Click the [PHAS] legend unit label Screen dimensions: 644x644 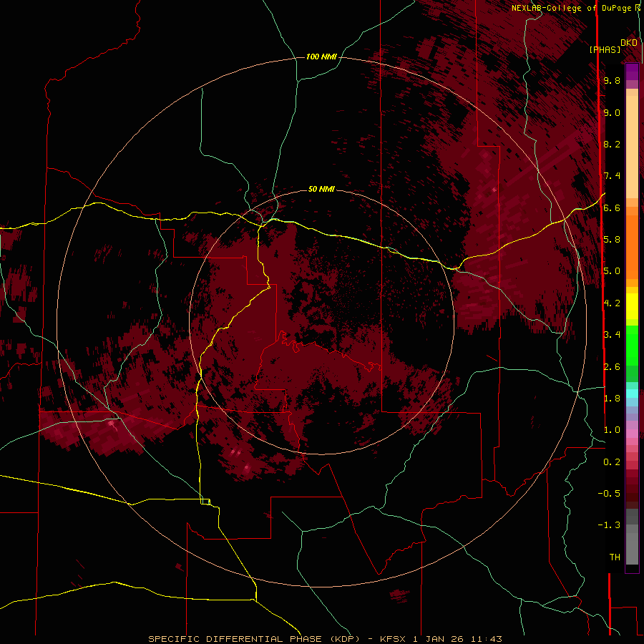(605, 49)
